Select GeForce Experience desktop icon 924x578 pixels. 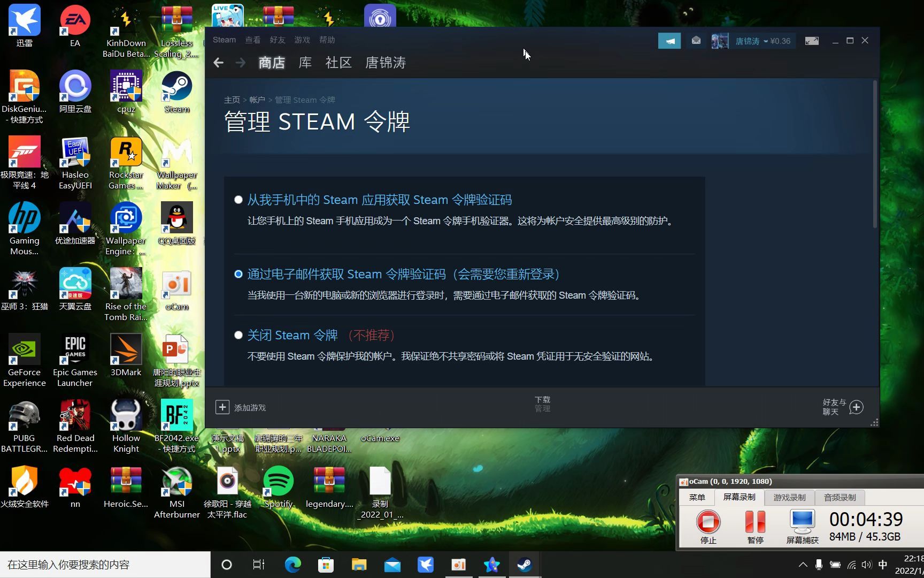(24, 361)
